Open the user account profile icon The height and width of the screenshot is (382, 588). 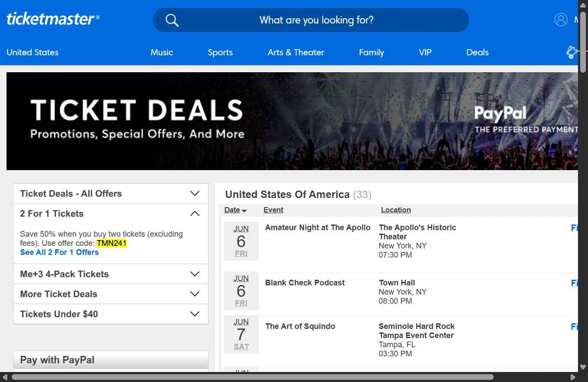pos(561,20)
